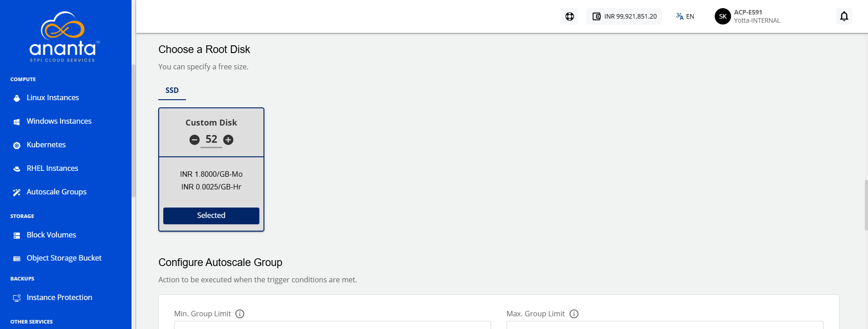Screen dimensions: 868x329
Task: Click the INR 0.0025/GB-Hr price text
Action: [x=211, y=187]
